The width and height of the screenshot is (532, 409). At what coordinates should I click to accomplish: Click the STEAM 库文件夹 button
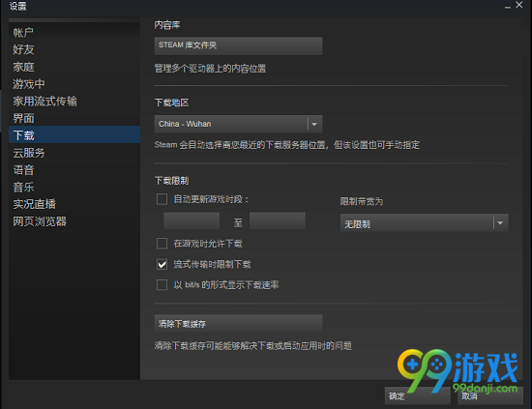[238, 45]
